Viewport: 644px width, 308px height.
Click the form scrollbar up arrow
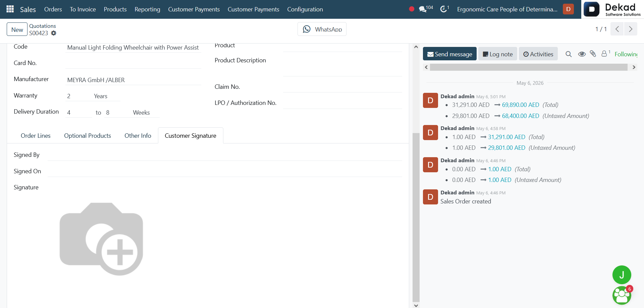coord(416,47)
